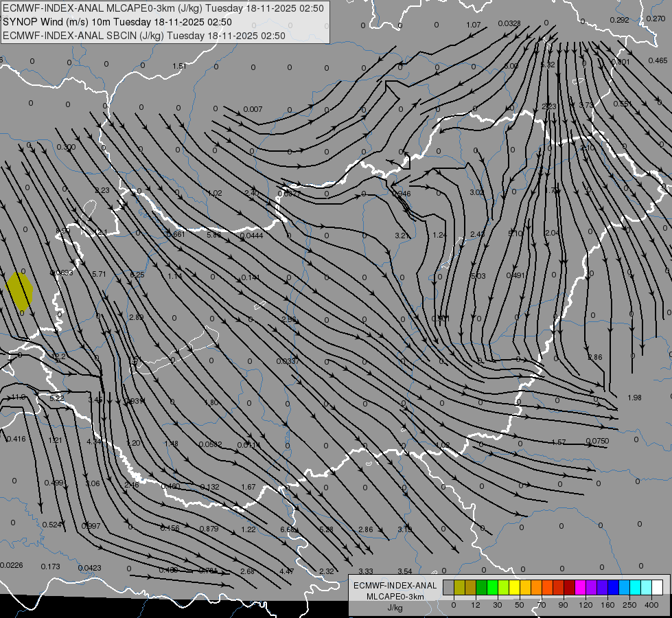Click the legend tick label 90

[563, 605]
